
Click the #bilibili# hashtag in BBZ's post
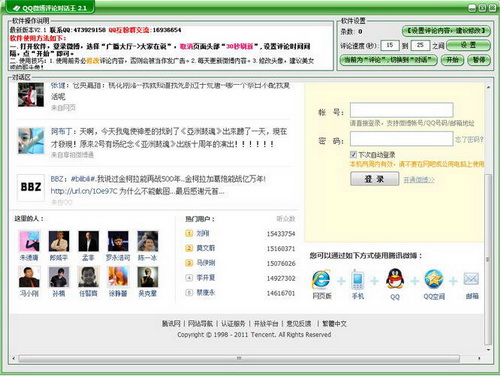tap(83, 179)
